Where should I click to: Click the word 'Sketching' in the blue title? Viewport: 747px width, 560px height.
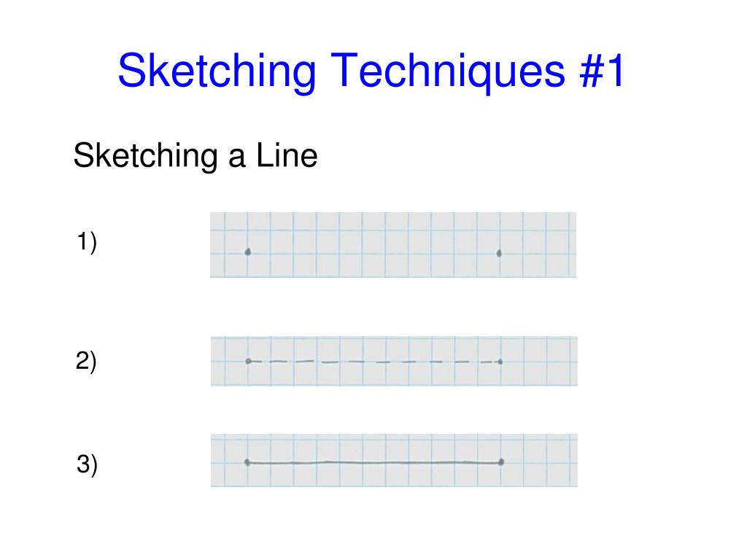[x=217, y=71]
